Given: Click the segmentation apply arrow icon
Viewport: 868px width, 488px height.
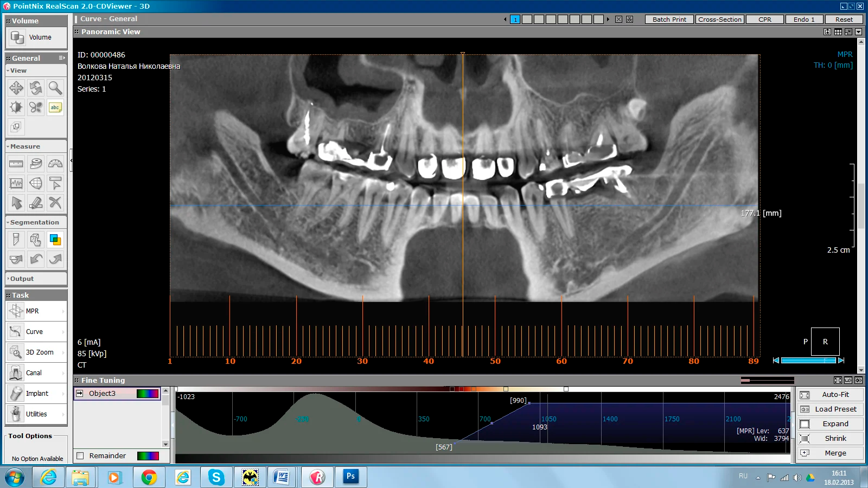Looking at the screenshot, I should click(16, 259).
